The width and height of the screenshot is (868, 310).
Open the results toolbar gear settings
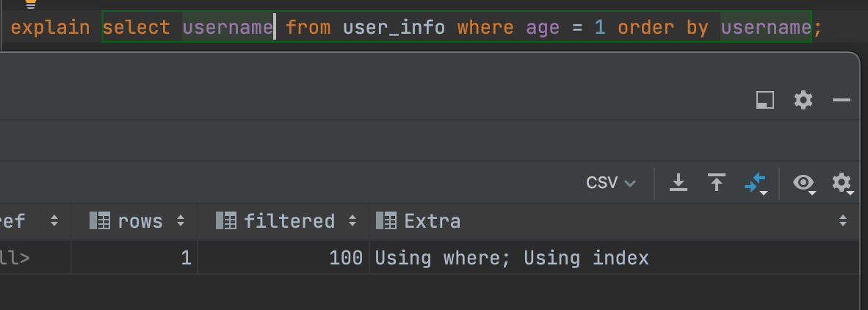(x=842, y=182)
